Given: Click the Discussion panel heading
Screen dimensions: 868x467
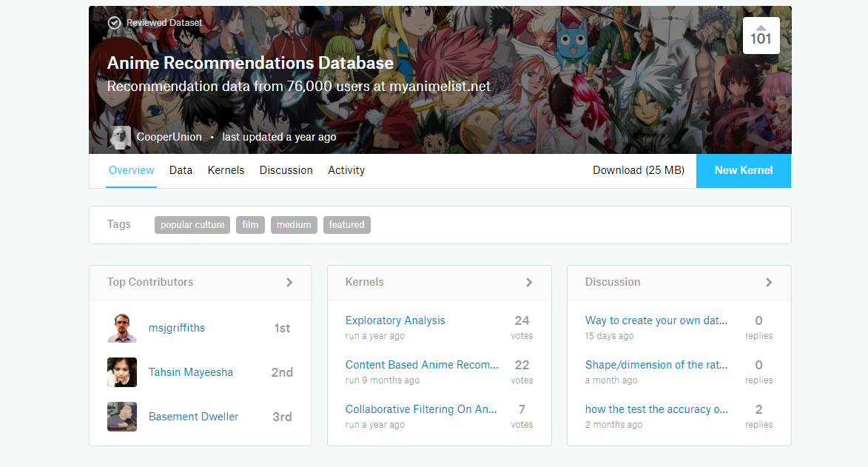Looking at the screenshot, I should pyautogui.click(x=612, y=282).
